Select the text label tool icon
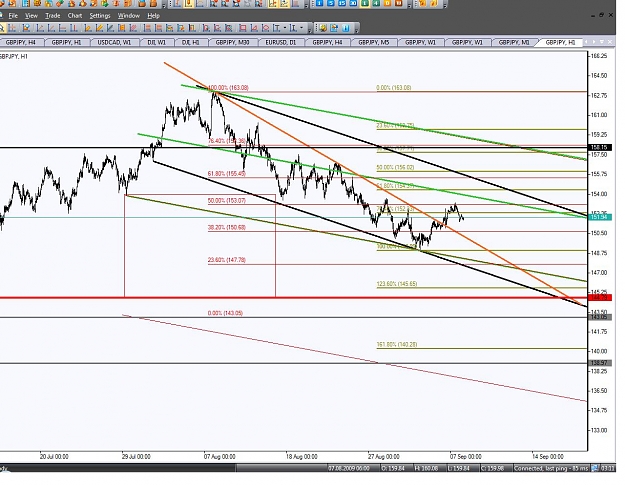The height and width of the screenshot is (485, 625). tap(276, 28)
